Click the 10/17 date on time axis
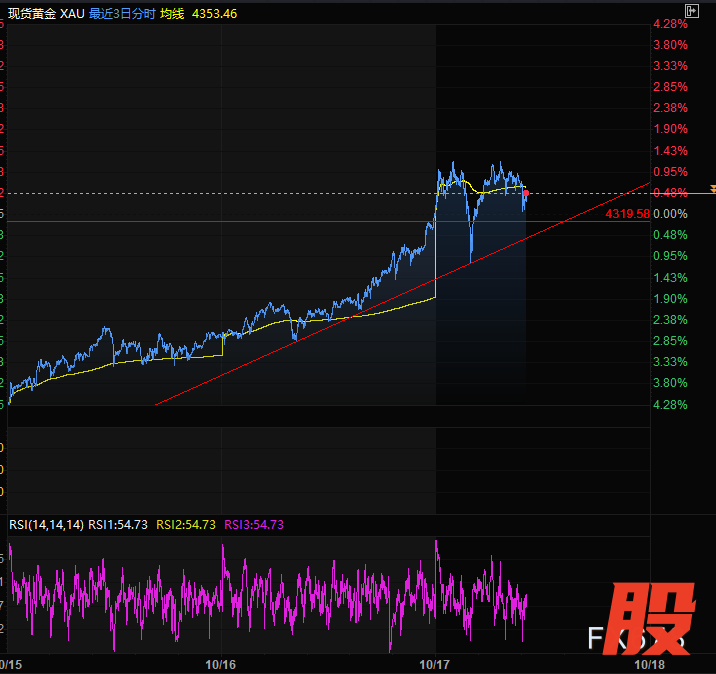The height and width of the screenshot is (674, 716). pyautogui.click(x=436, y=664)
